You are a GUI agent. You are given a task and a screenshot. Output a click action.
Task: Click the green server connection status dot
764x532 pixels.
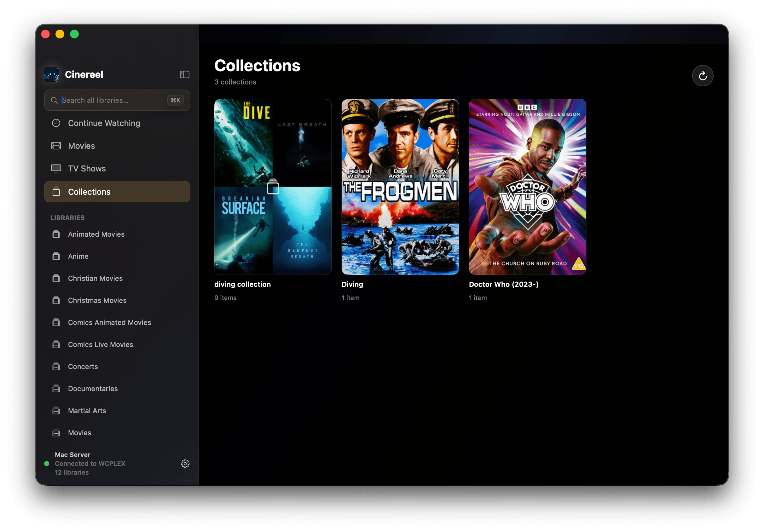[x=47, y=464]
